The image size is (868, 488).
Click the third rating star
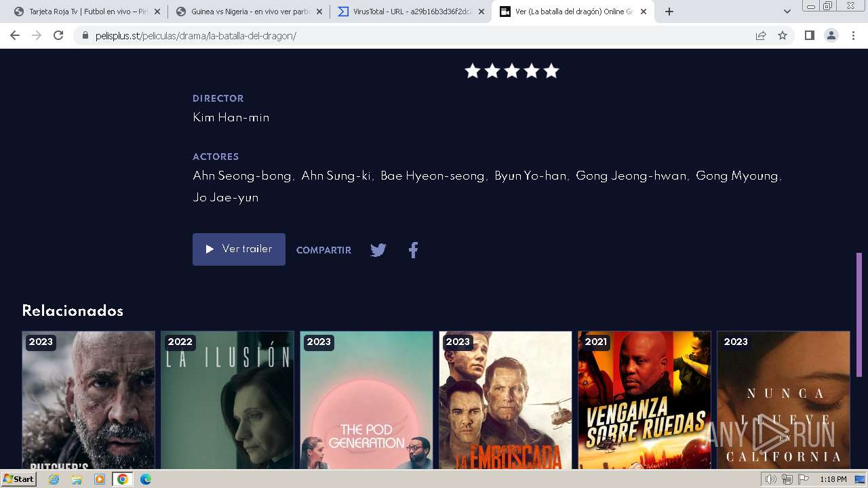tap(512, 70)
